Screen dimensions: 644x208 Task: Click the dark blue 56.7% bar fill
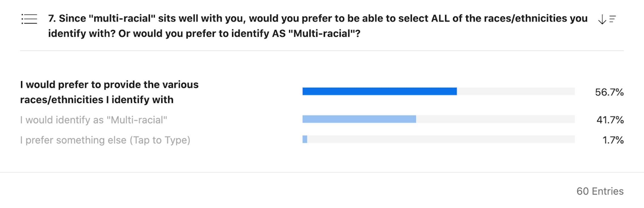click(x=379, y=91)
